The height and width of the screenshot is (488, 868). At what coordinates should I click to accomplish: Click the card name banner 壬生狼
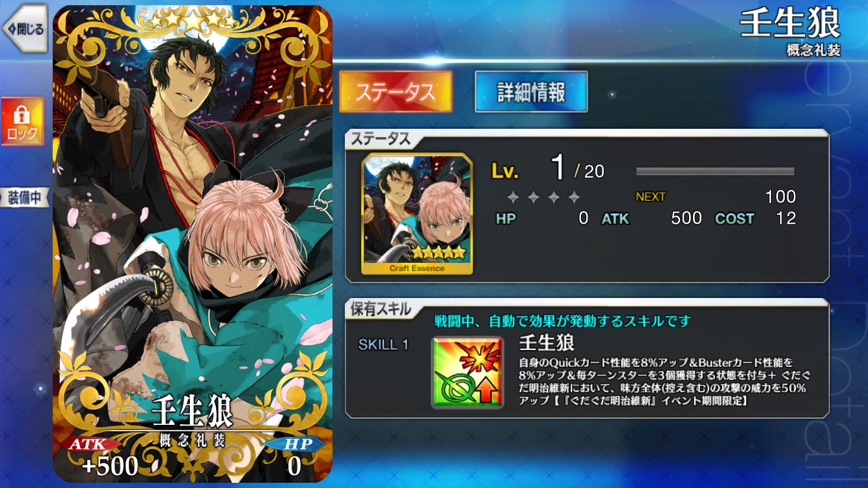(x=193, y=413)
